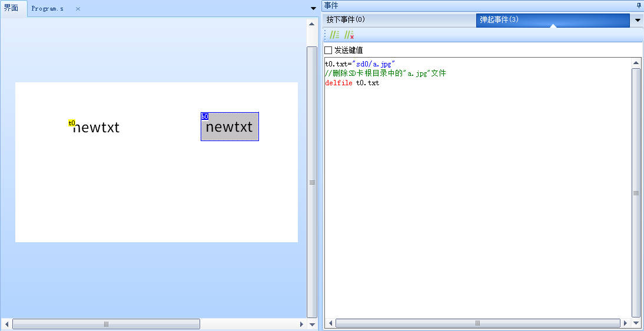Open the event tabs dropdown arrow

point(638,21)
